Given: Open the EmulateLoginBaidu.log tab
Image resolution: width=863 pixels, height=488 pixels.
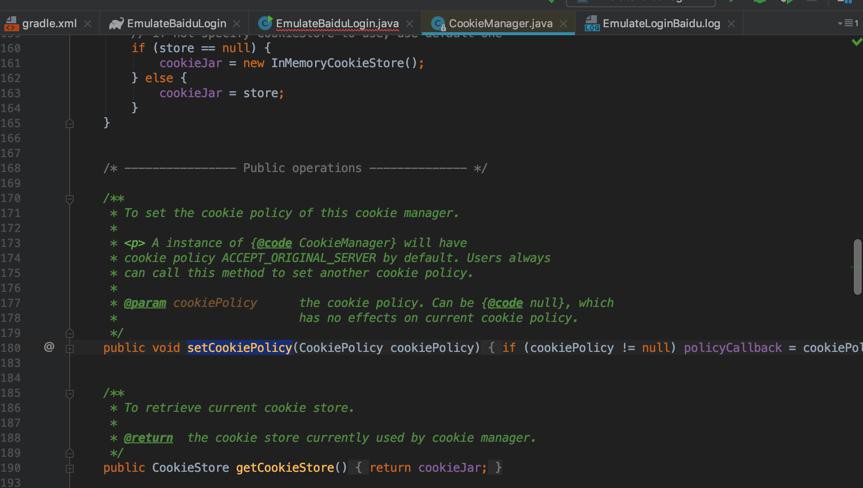Looking at the screenshot, I should click(x=661, y=24).
